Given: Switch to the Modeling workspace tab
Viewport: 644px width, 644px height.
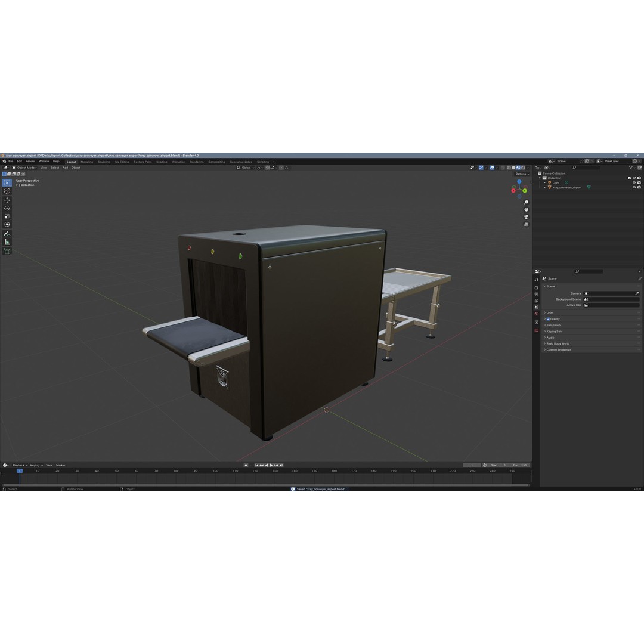Looking at the screenshot, I should [86, 162].
